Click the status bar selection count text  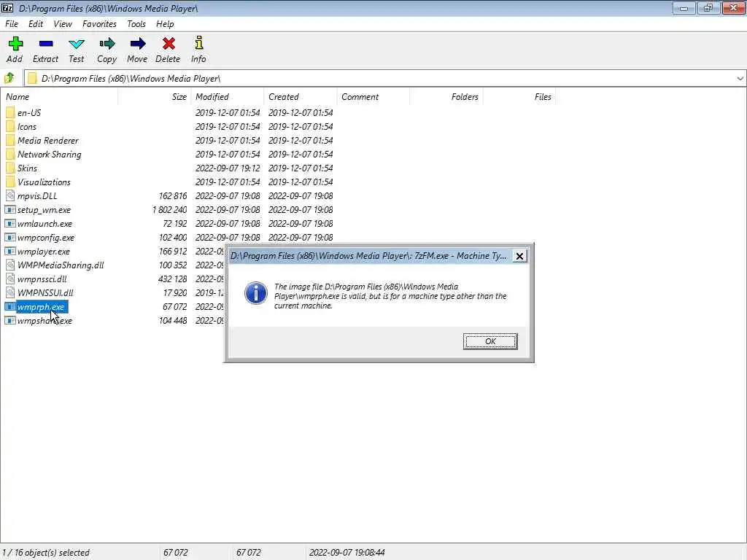pyautogui.click(x=46, y=553)
